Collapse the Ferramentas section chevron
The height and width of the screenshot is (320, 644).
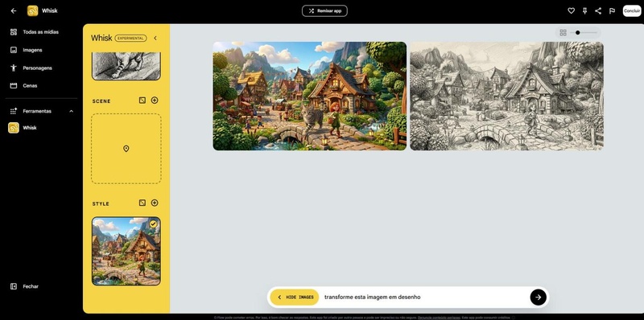(x=71, y=111)
